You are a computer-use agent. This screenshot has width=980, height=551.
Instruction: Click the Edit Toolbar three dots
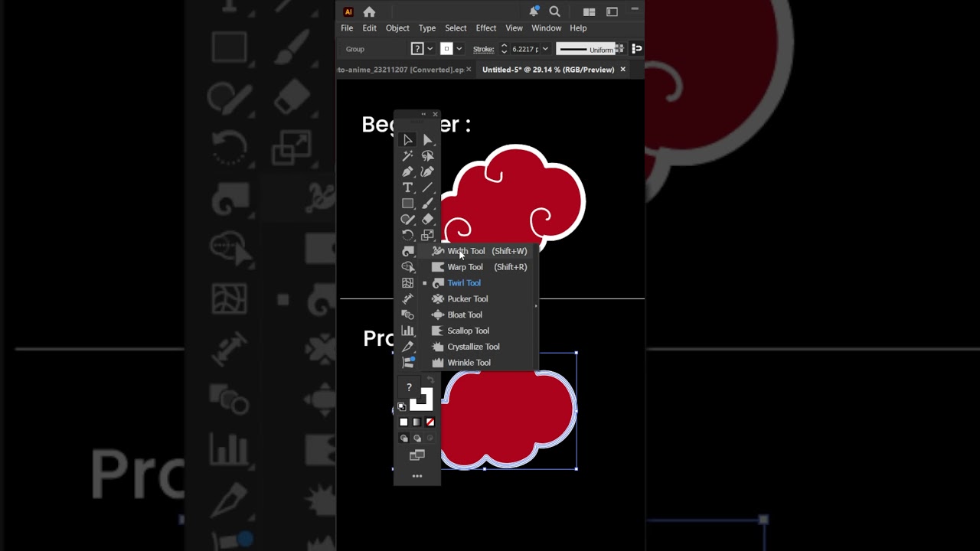point(417,476)
